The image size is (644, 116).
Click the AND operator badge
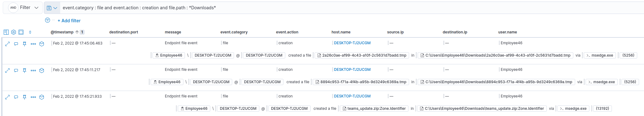pos(13,8)
